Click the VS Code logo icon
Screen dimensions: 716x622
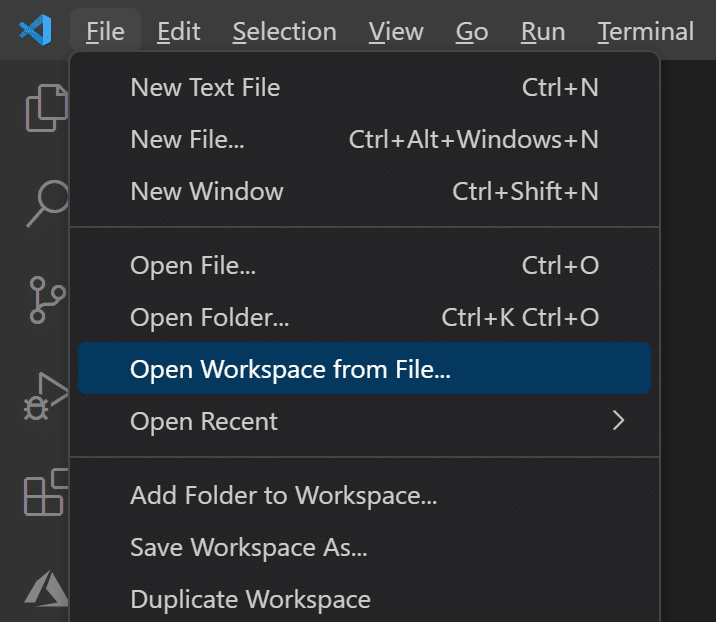point(35,32)
